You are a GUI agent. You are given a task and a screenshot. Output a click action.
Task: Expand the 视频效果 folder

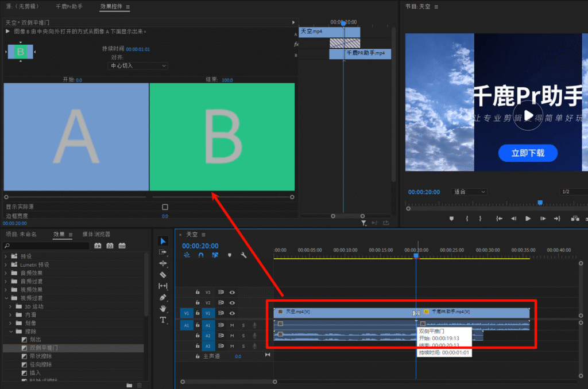pos(7,290)
